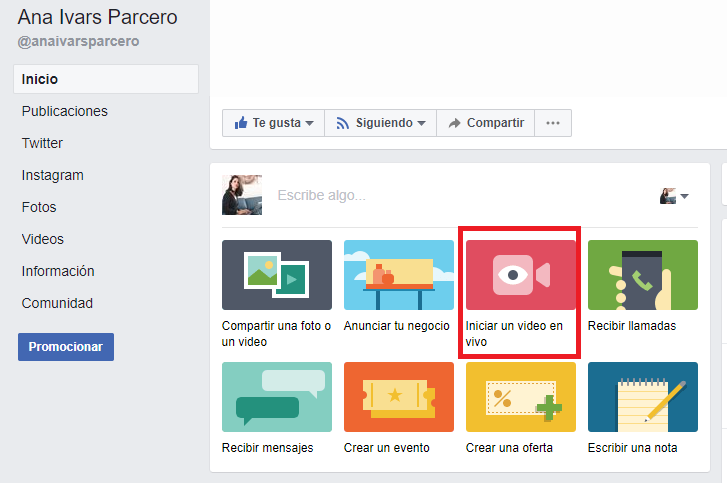727x483 pixels.
Task: Switch to the Instagram section
Action: (52, 175)
